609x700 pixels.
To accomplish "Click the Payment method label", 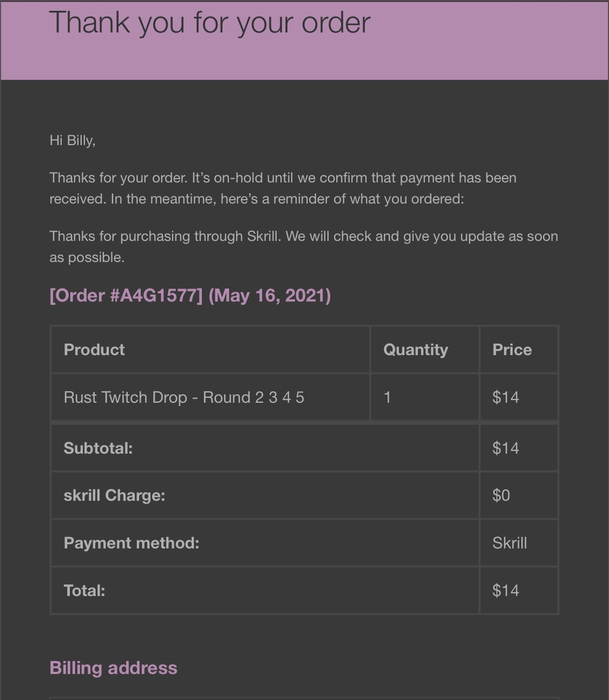I will [x=132, y=543].
